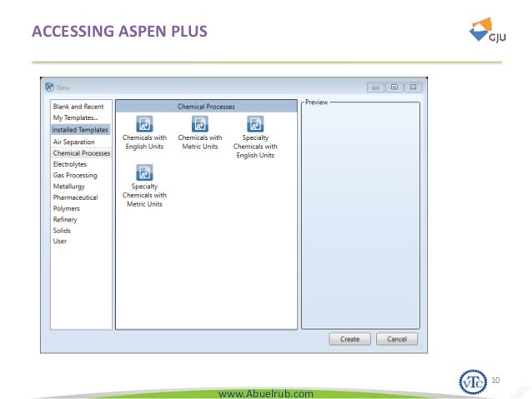Click the Chemical Processes header bar
Image resolution: width=532 pixels, height=399 pixels.
pos(206,107)
